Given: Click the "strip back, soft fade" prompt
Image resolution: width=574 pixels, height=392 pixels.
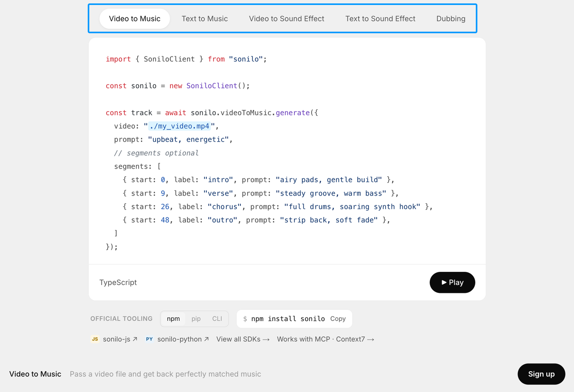Looking at the screenshot, I should (x=329, y=220).
